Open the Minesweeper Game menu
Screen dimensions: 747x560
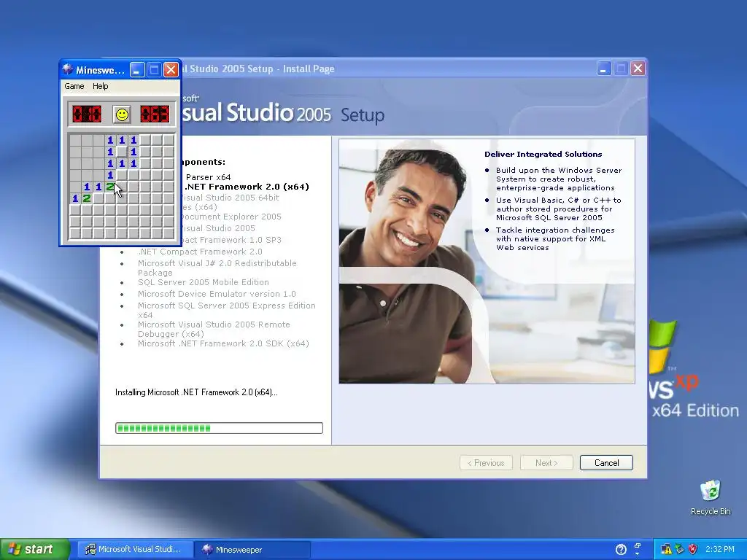[x=74, y=86]
